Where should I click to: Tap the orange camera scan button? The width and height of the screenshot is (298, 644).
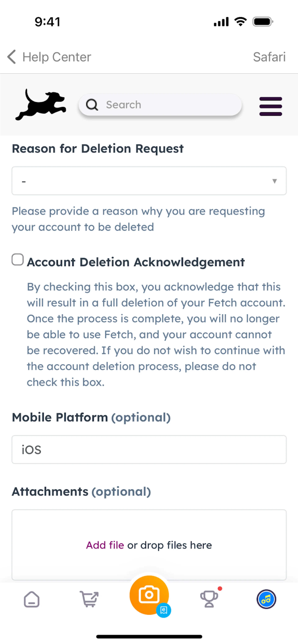point(149,595)
